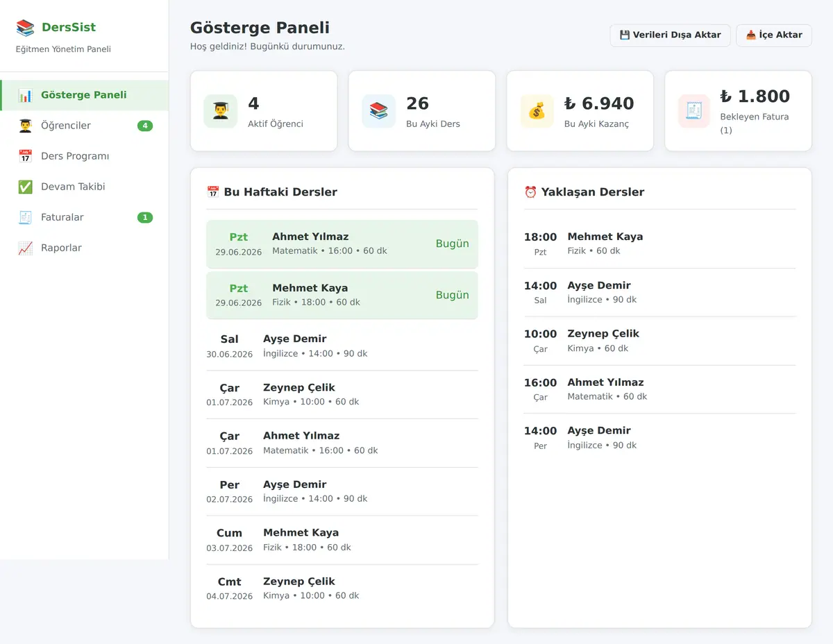Click the upcoming Tuesday 14:00 Ayşe Demir lesson
The image size is (833, 644).
(x=660, y=292)
